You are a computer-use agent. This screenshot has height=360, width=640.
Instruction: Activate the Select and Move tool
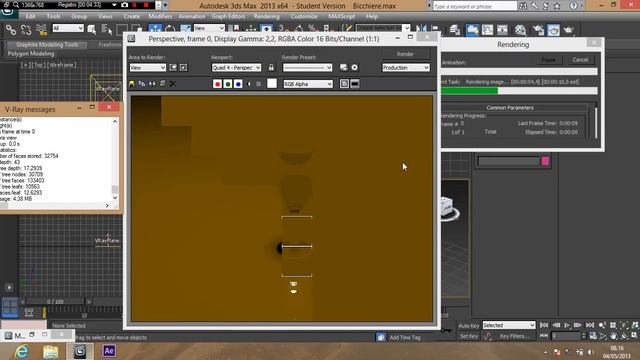(x=155, y=29)
